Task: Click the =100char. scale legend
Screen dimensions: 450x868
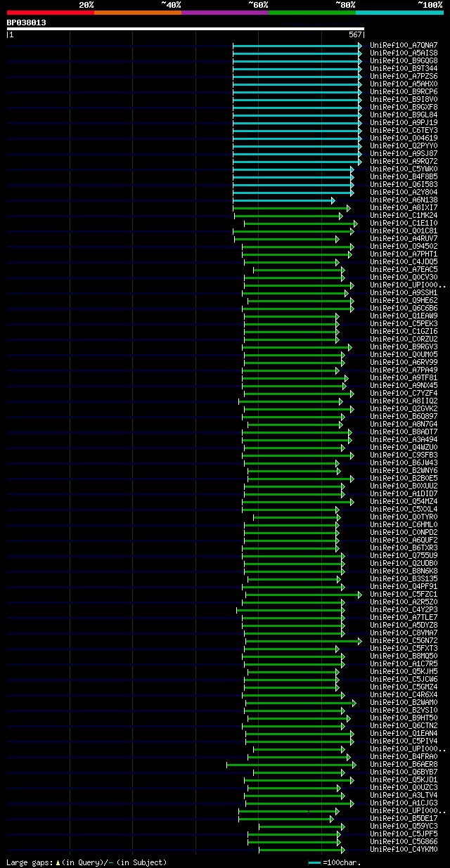Action: 336,862
